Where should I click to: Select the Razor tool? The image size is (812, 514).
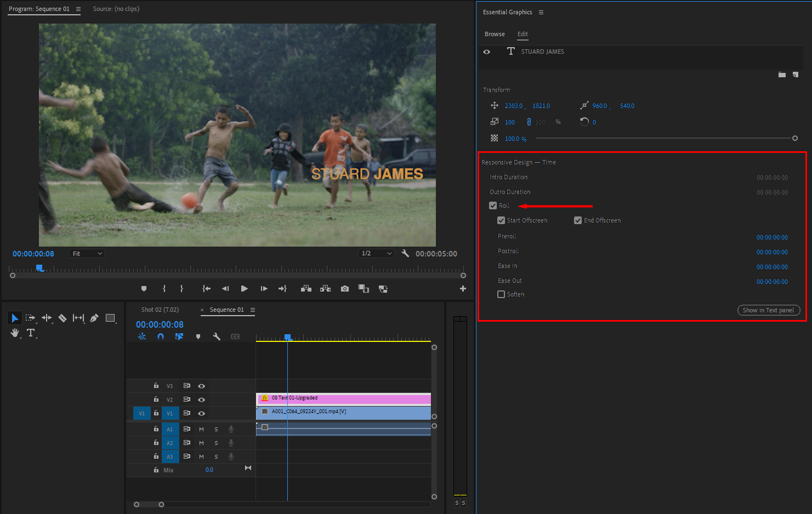[x=63, y=318]
